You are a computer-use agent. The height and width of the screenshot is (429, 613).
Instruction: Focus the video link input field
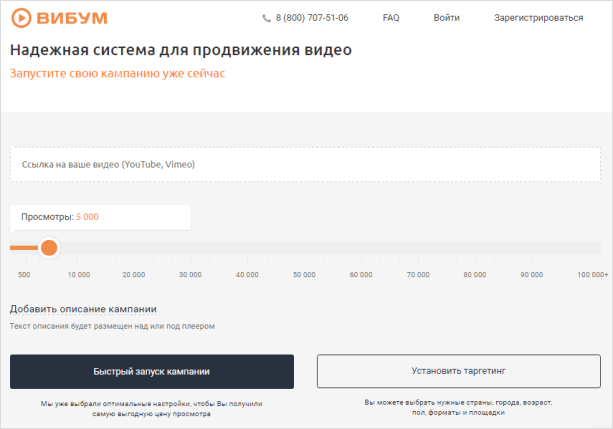(306, 164)
